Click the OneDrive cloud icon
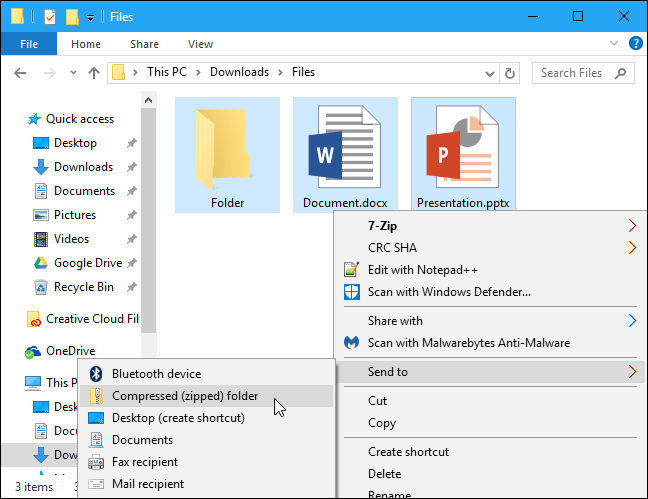Image resolution: width=648 pixels, height=499 pixels. tap(33, 351)
